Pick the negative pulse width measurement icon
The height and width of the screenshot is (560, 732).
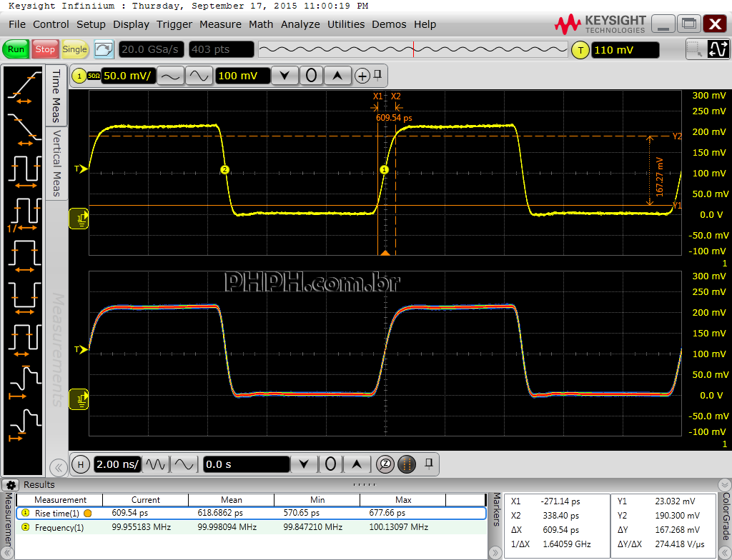(x=24, y=294)
